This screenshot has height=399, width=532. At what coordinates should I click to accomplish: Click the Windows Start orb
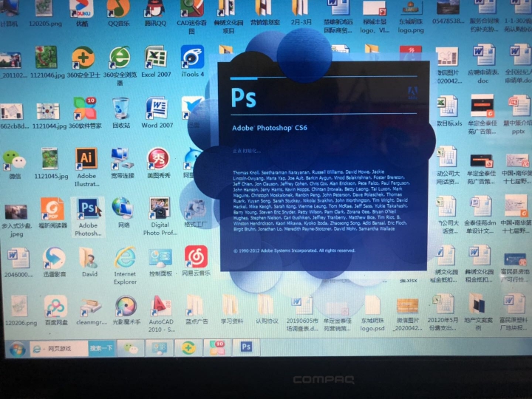click(17, 349)
